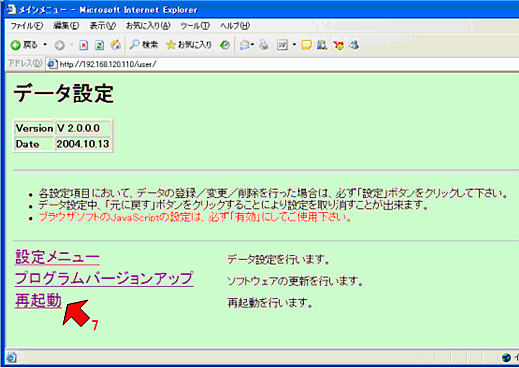Image resolution: width=519 pixels, height=368 pixels.
Task: Click the アドレス(D) label
Action: point(25,64)
